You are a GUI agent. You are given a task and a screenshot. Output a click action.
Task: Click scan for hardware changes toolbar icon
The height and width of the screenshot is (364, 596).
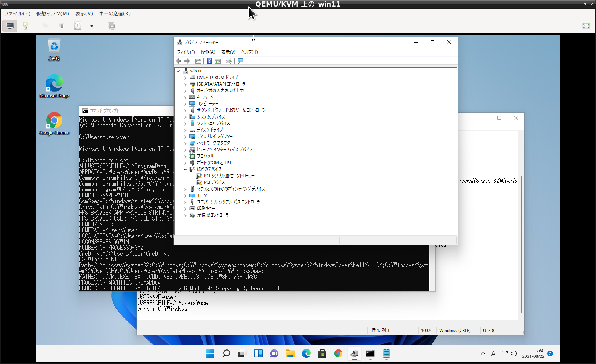click(240, 61)
